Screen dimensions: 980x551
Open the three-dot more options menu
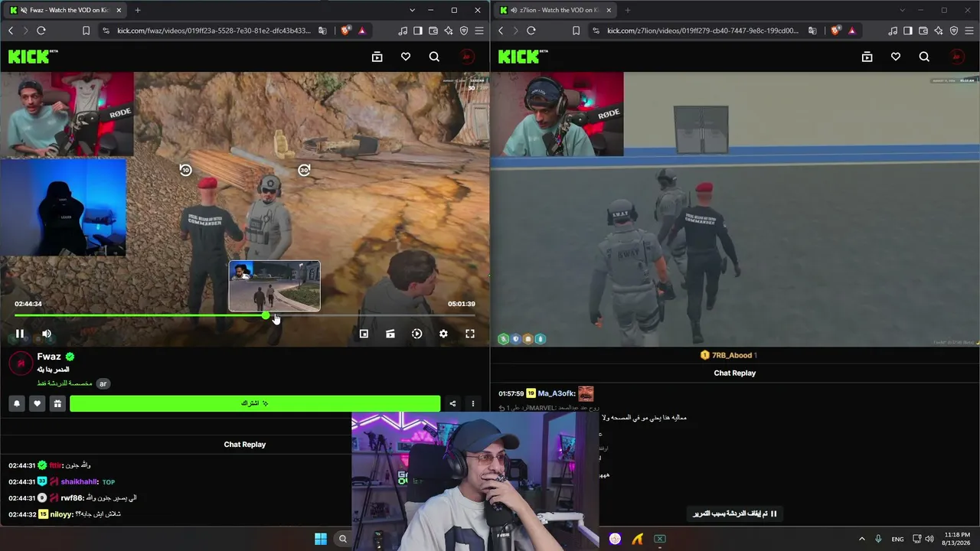pyautogui.click(x=472, y=403)
